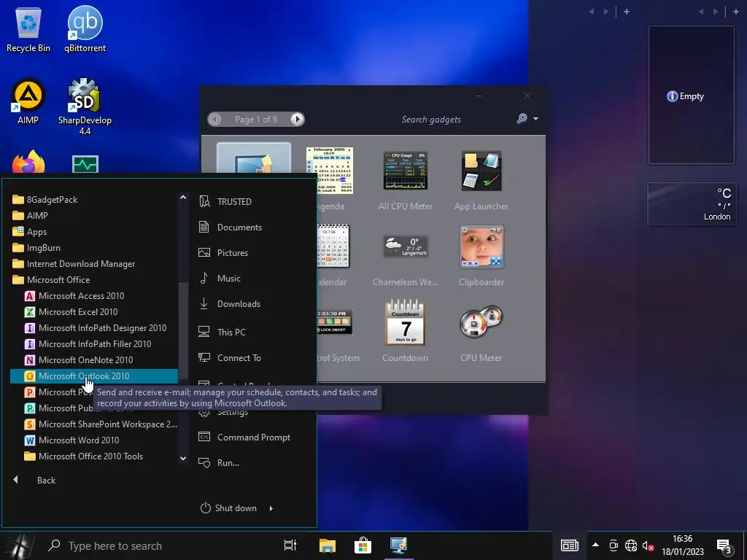
Task: Select the App Launcher gadget
Action: tap(481, 180)
